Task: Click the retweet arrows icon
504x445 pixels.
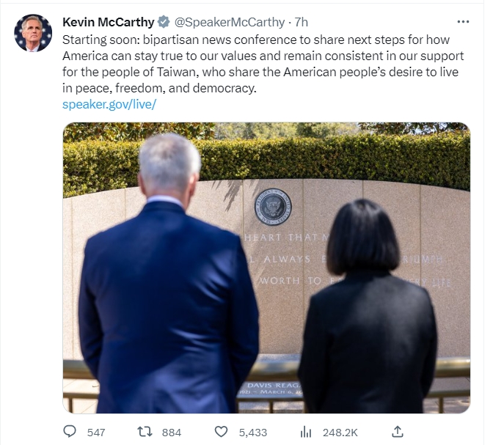Action: point(145,432)
